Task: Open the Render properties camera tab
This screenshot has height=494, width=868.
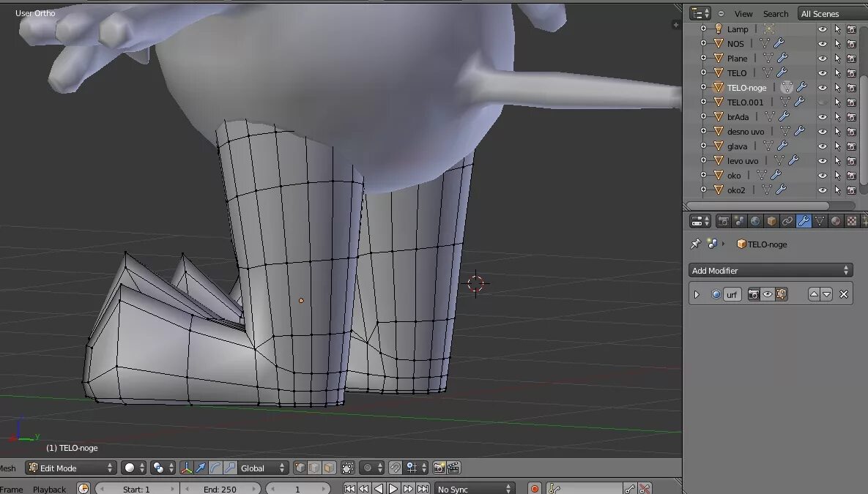Action: tap(723, 221)
